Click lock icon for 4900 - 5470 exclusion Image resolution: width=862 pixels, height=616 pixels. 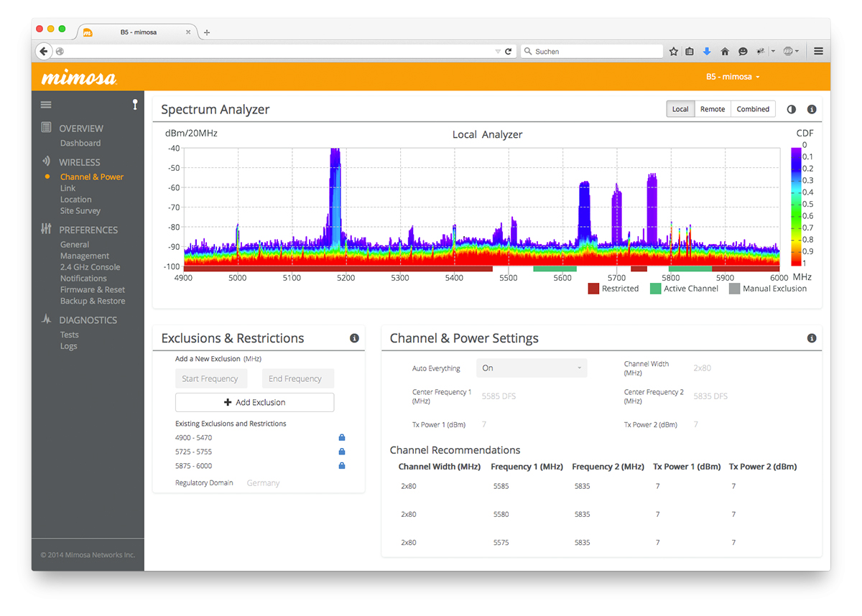click(x=342, y=437)
